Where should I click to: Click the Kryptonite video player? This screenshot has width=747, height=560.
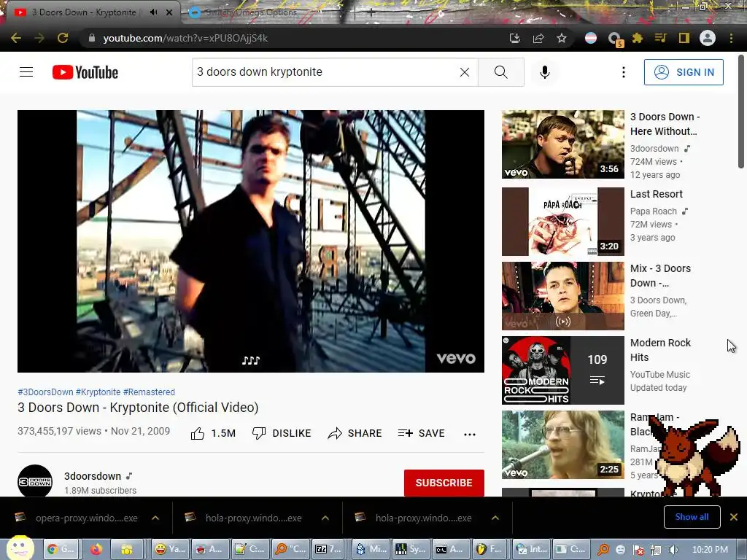251,241
